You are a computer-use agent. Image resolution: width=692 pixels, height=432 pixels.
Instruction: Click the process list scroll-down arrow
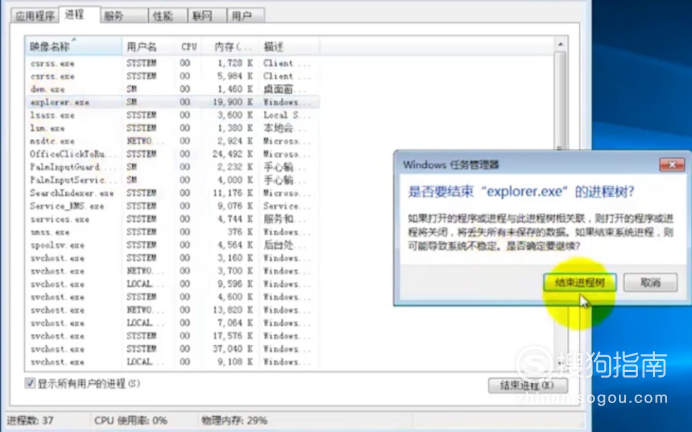(560, 363)
